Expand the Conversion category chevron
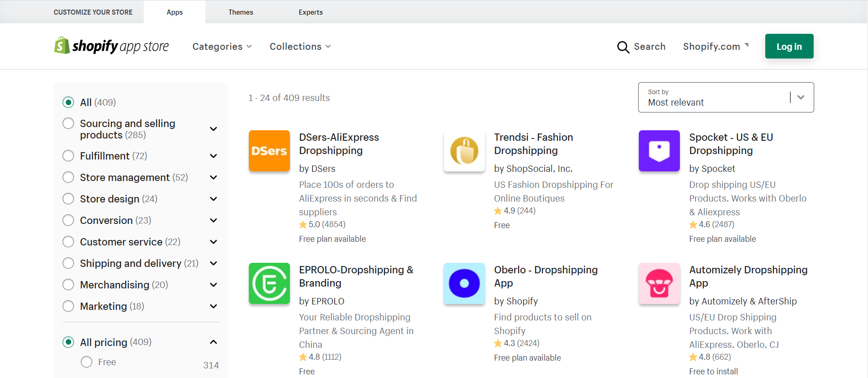The height and width of the screenshot is (378, 868). (x=213, y=220)
